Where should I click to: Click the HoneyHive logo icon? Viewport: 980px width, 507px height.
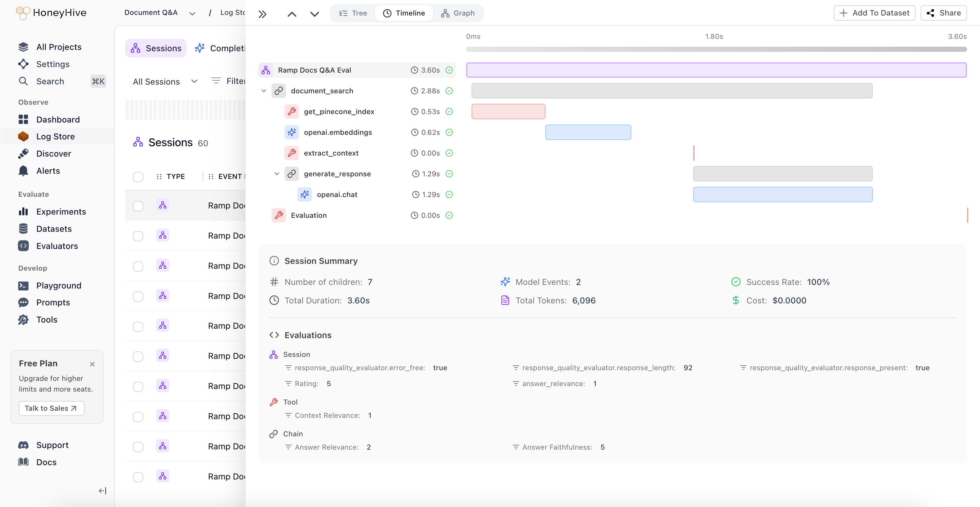pos(23,13)
